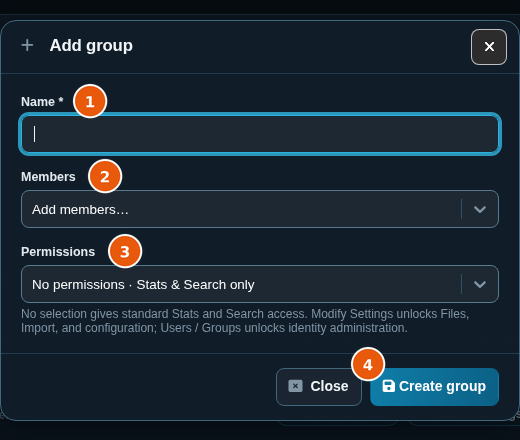The width and height of the screenshot is (520, 440).
Task: Click the Permissions field label
Action: coord(58,252)
